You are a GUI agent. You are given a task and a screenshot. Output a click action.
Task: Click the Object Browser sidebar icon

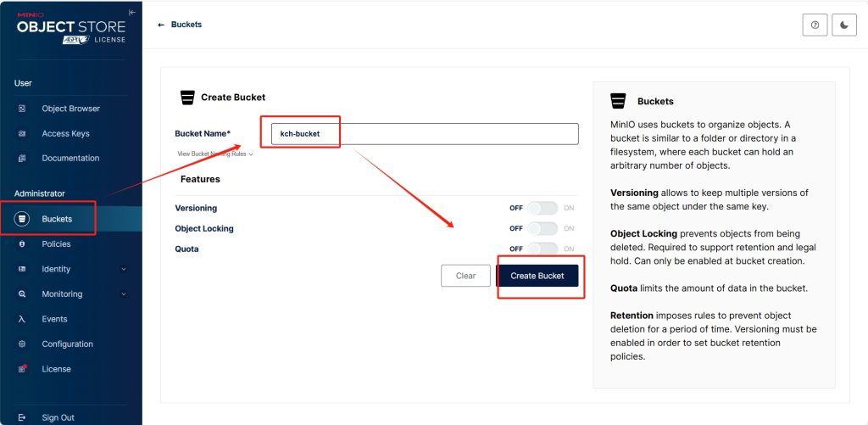pyautogui.click(x=22, y=109)
